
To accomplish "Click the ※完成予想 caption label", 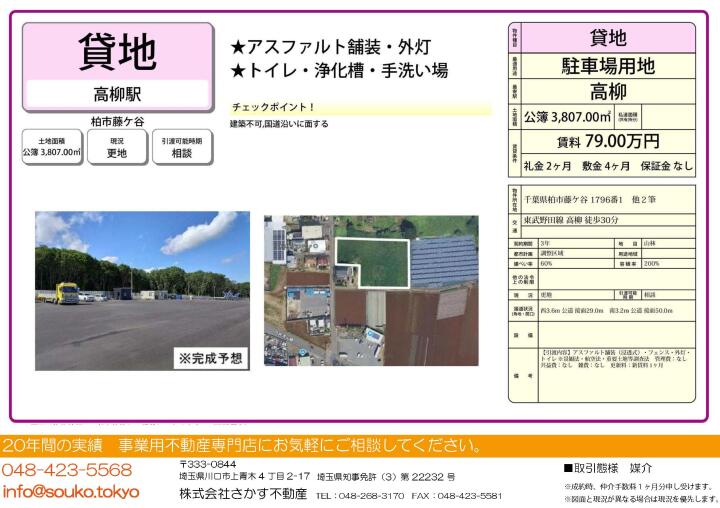I will 211,357.
